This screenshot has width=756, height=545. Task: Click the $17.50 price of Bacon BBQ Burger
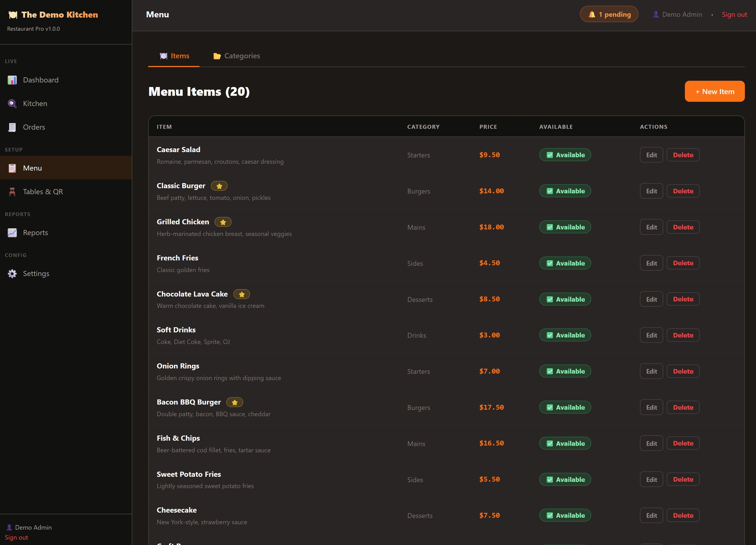click(x=491, y=407)
